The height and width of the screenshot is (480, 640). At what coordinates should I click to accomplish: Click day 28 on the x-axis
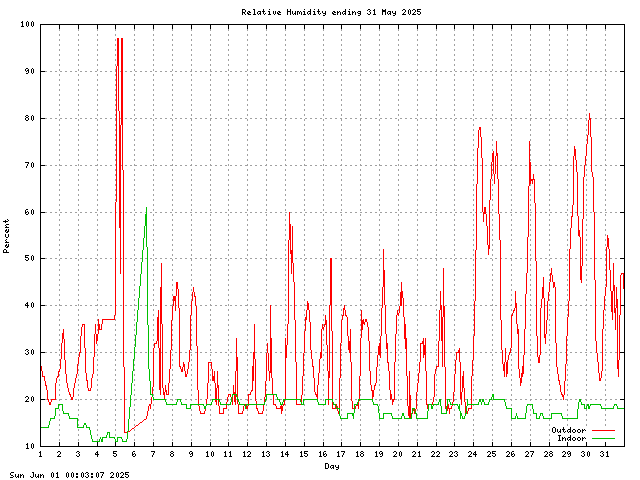pyautogui.click(x=549, y=454)
